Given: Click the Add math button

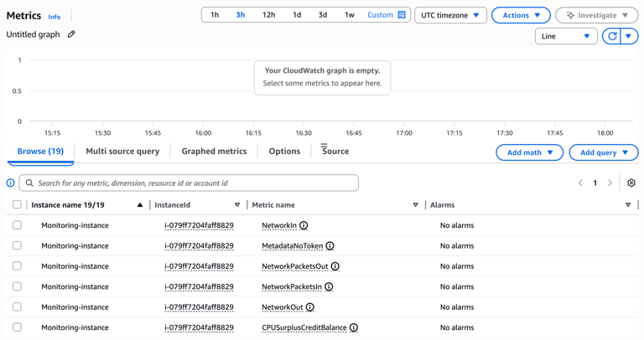Looking at the screenshot, I should (x=529, y=152).
